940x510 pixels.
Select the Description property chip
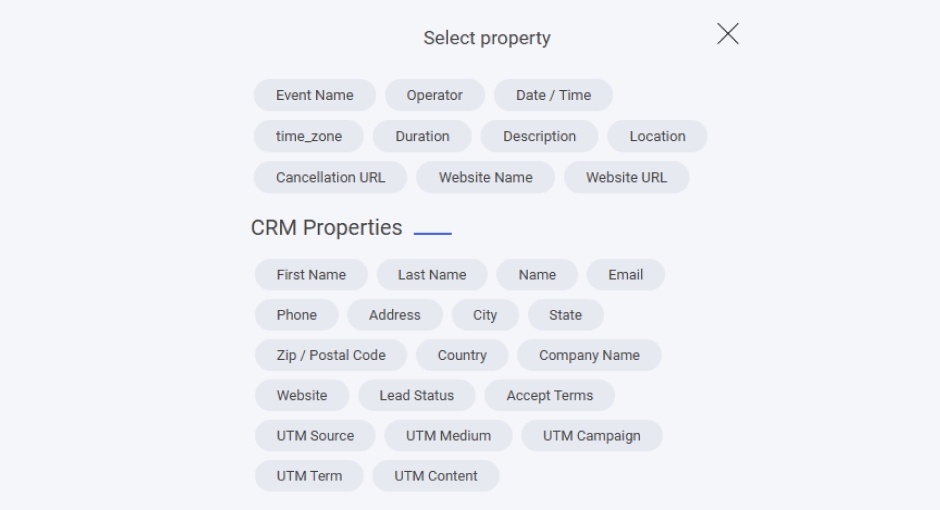(539, 136)
